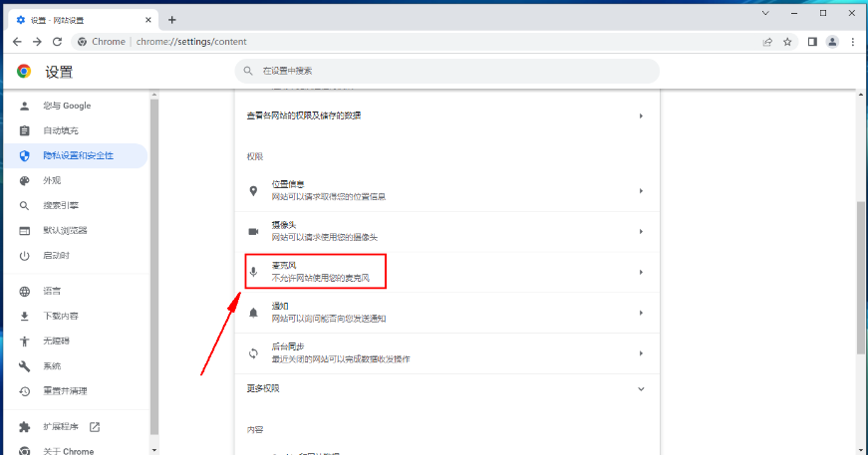Focus the 在设置中搜索 search field
The height and width of the screenshot is (455, 868).
click(x=447, y=71)
